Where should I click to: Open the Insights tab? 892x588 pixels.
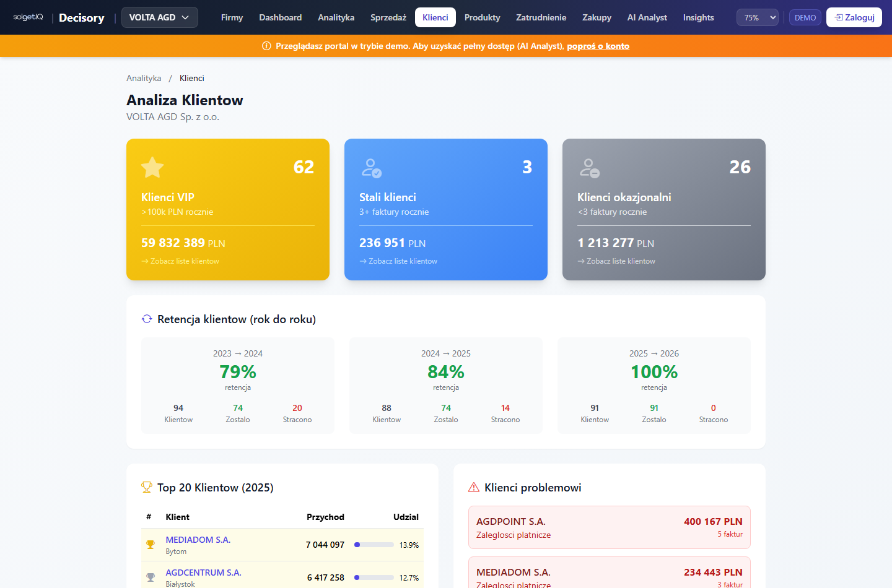[699, 17]
